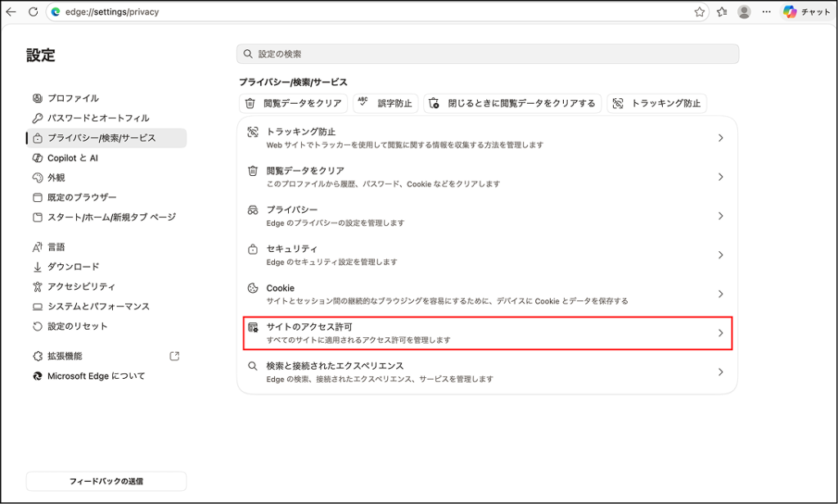Click the 言語 sidebar letter icon

[38, 247]
